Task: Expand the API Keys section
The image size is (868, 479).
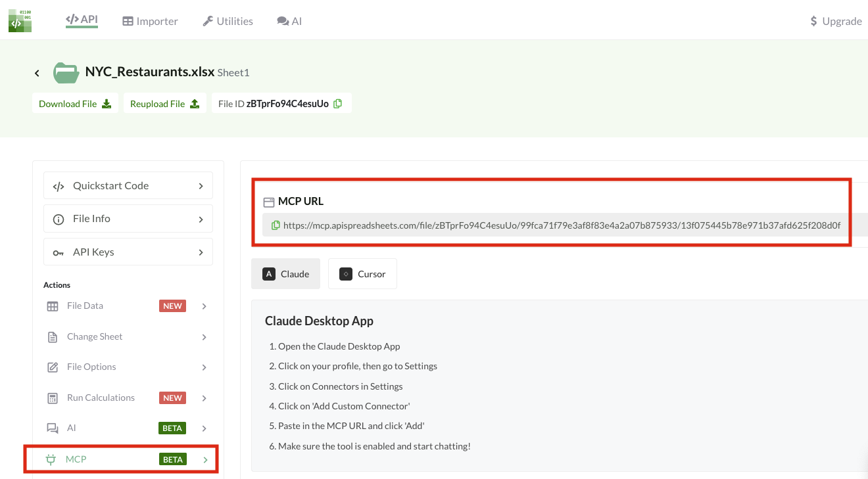Action: [x=201, y=252]
